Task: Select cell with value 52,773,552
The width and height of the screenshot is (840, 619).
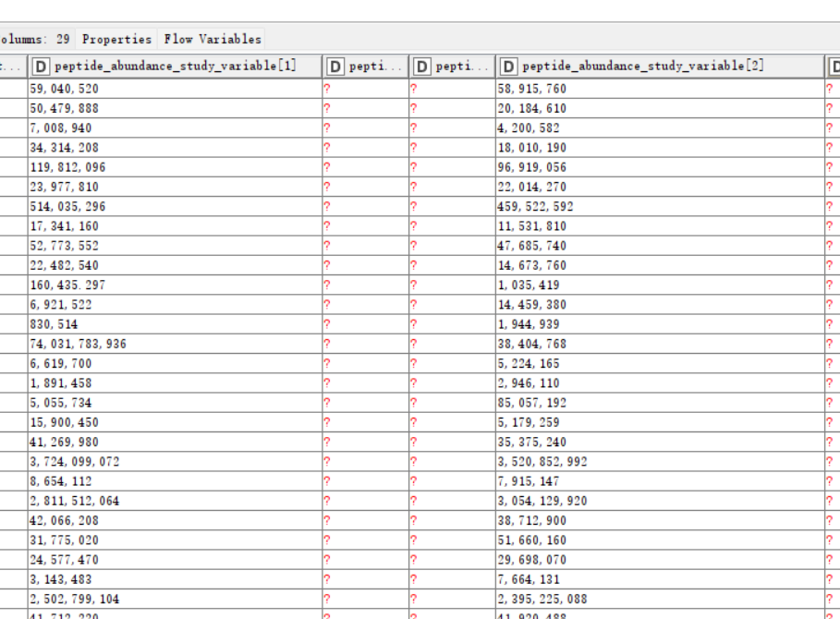Action: (x=176, y=246)
